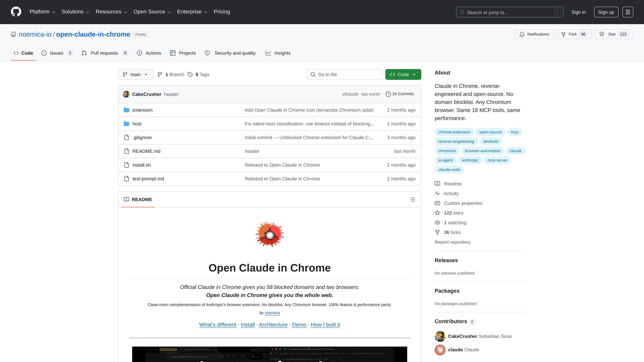The image size is (644, 362).
Task: Click the claude-code topic tag
Action: [449, 169]
